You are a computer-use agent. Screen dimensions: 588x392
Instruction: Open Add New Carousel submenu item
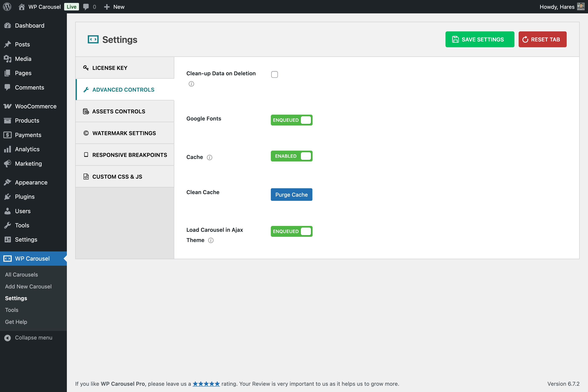point(28,287)
